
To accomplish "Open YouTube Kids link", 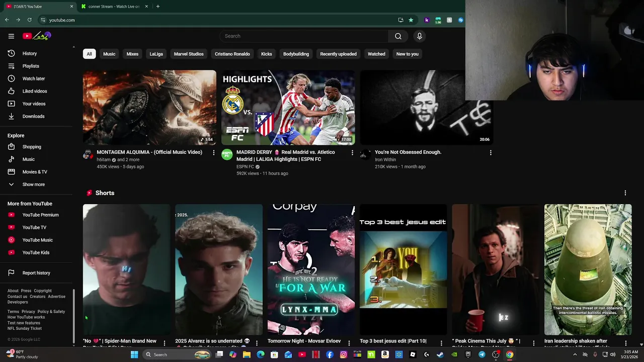I will (37, 252).
